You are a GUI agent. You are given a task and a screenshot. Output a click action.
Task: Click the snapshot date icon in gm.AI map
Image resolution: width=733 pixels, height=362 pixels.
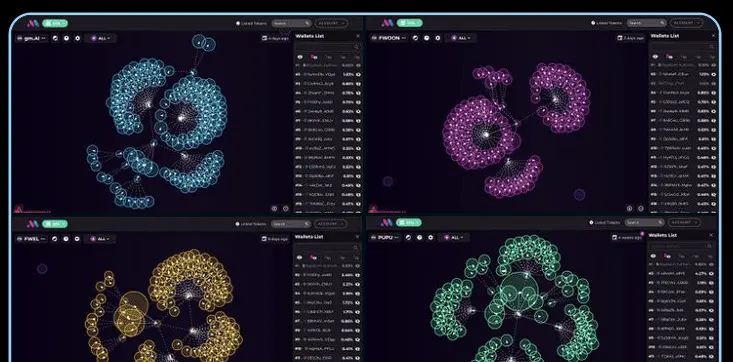[265, 38]
